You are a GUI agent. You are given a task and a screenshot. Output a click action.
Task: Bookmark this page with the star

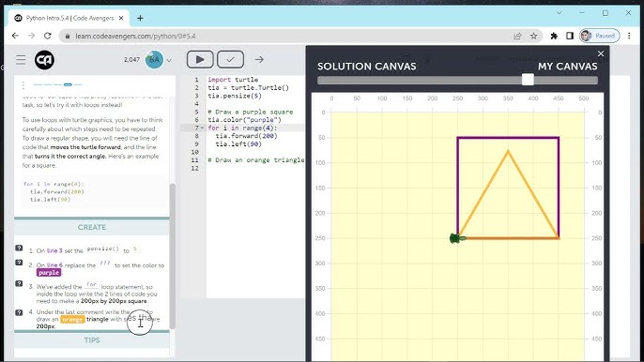[x=533, y=37]
